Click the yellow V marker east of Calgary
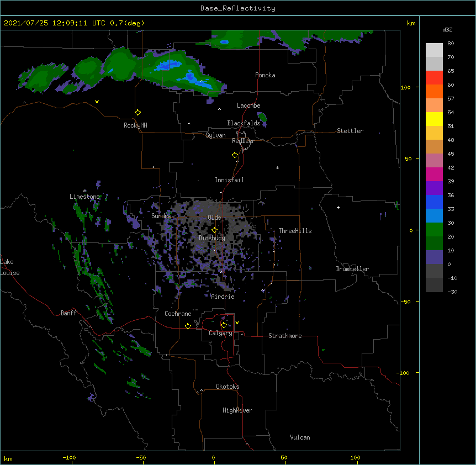This screenshot has height=465, width=476. (237, 323)
